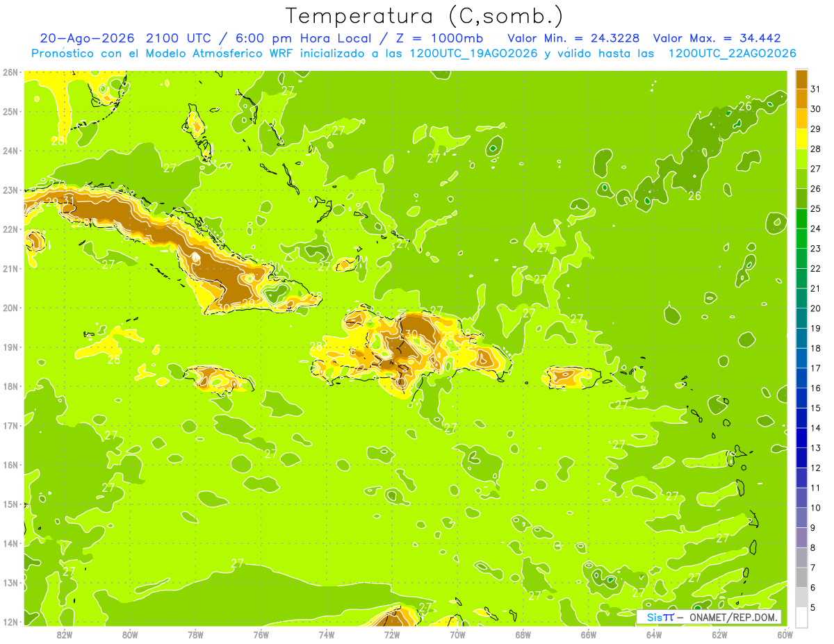Click the blue swatch between 15 and 16
Image resolution: width=834 pixels, height=644 pixels.
[x=801, y=398]
